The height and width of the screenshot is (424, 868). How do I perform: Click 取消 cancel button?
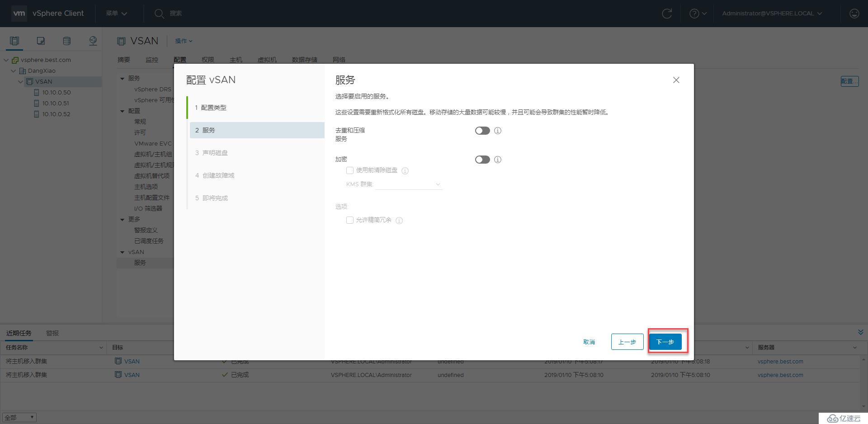click(x=589, y=342)
